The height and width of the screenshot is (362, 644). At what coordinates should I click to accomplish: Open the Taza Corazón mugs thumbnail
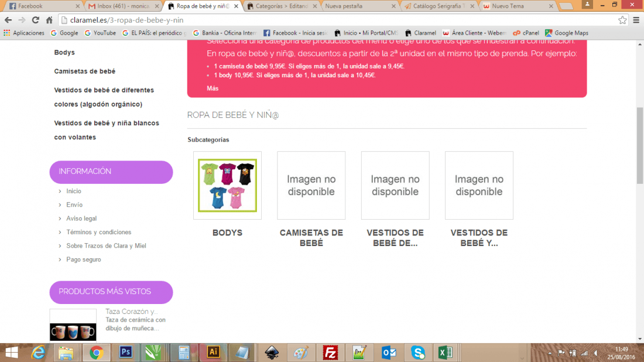pos(73,325)
